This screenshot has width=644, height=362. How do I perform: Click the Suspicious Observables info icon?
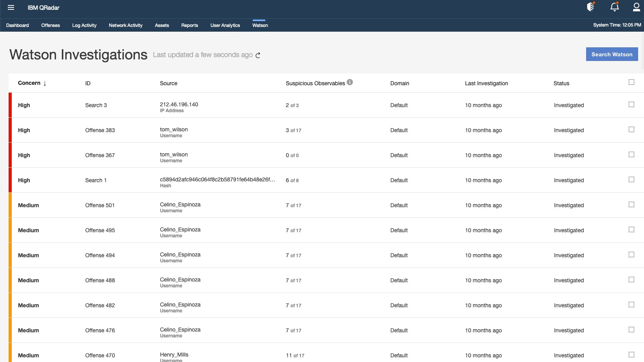[x=350, y=82]
